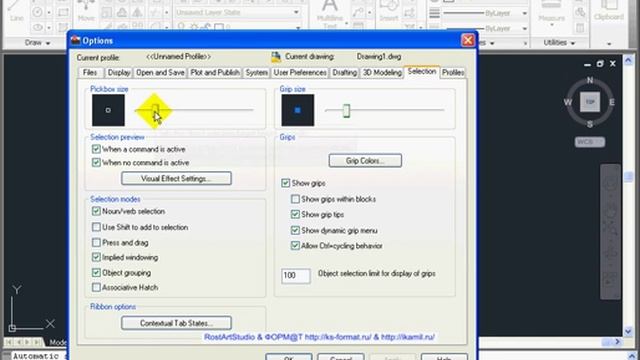
Task: Open the WCS dropdown under ViewCube
Action: [590, 142]
